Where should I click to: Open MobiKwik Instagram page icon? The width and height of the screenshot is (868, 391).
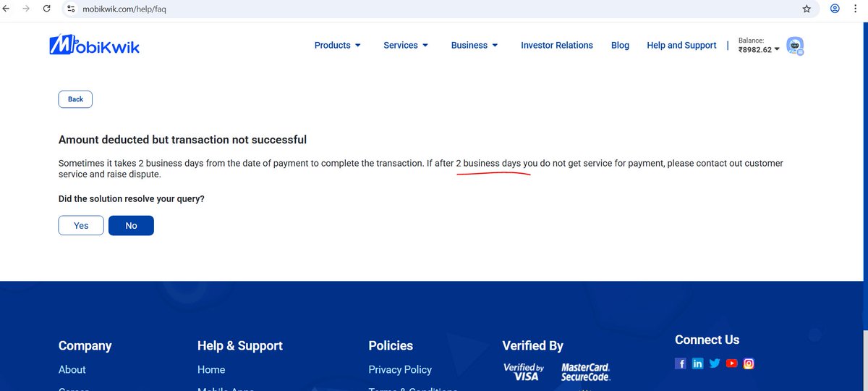pos(749,363)
